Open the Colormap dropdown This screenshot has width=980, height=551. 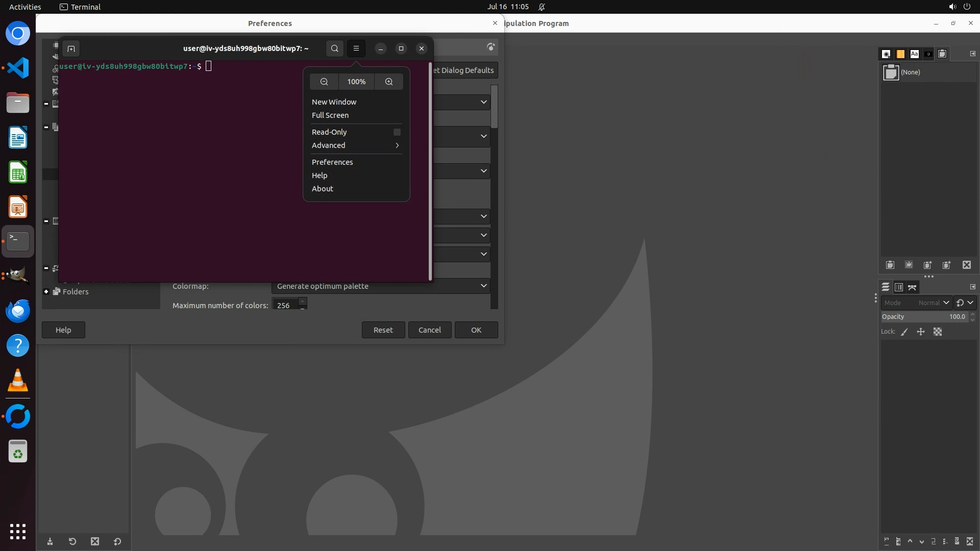click(x=381, y=286)
